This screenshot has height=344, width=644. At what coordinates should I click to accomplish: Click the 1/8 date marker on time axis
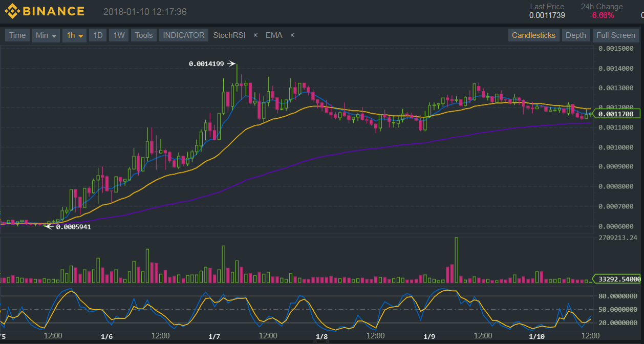(x=322, y=336)
